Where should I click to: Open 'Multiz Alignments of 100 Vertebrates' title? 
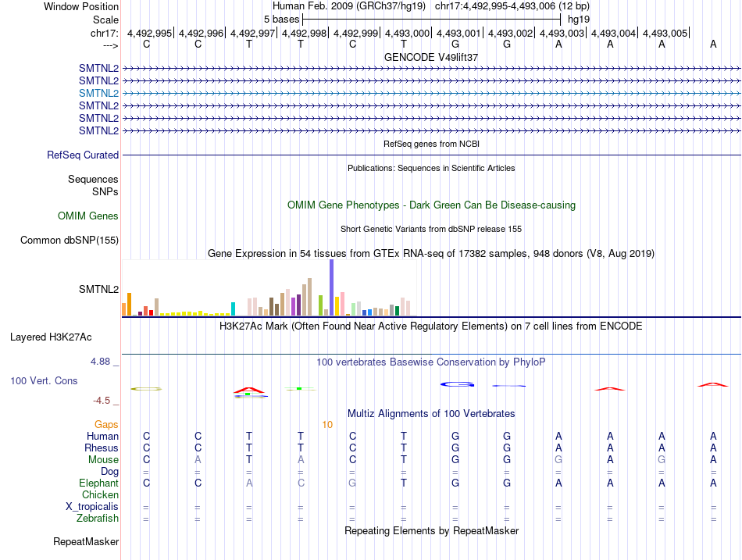[x=431, y=414]
